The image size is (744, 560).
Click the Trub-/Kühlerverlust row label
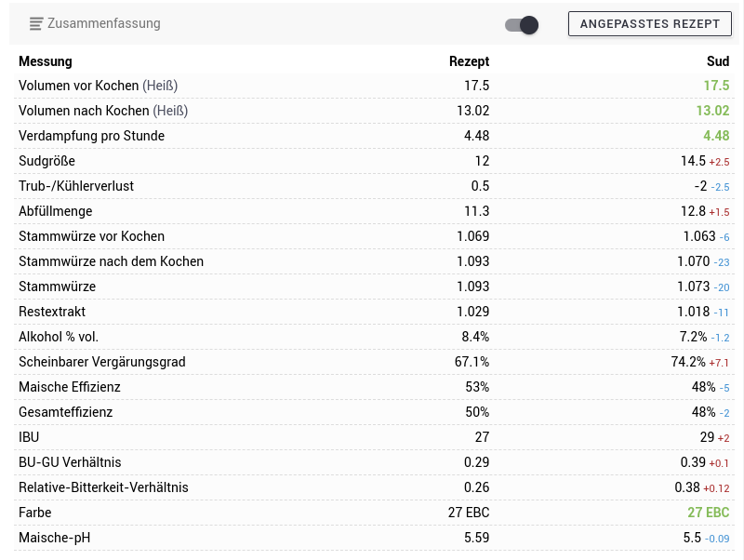(x=76, y=186)
